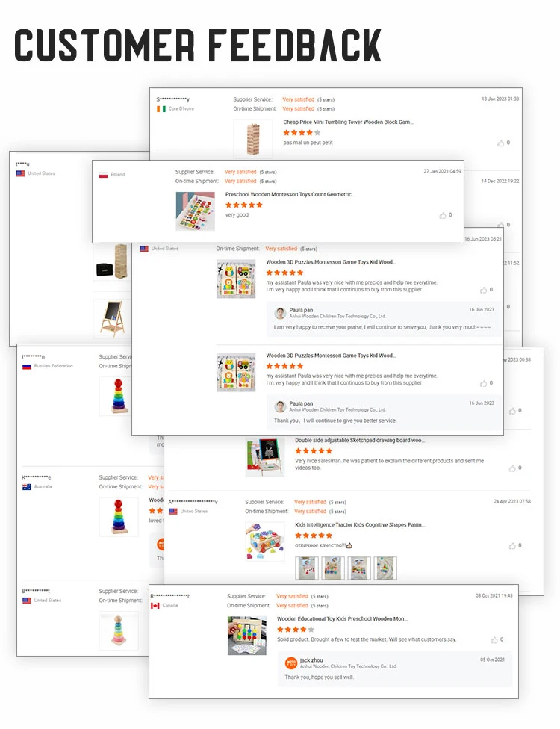The height and width of the screenshot is (729, 560).
Task: Open Cheap Price Mini Tumbling Tower product link
Action: pos(348,122)
